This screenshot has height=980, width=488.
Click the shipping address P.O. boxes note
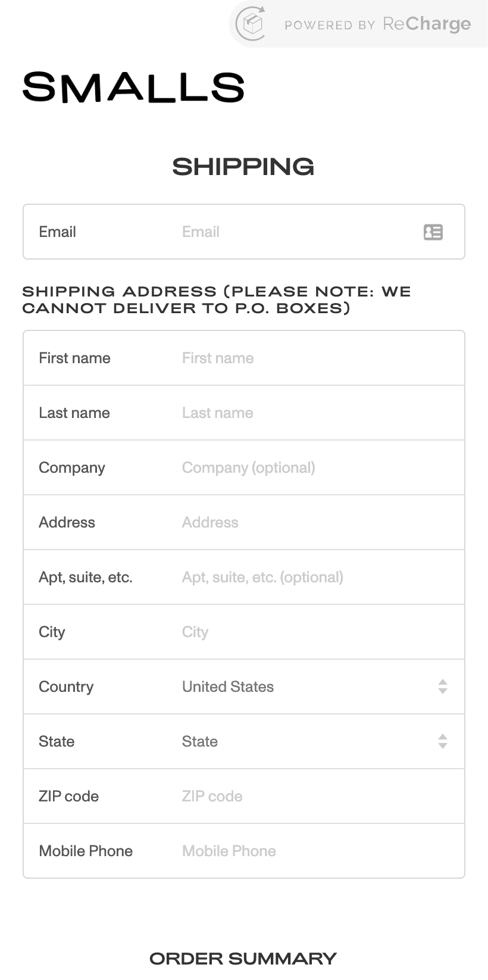click(217, 299)
